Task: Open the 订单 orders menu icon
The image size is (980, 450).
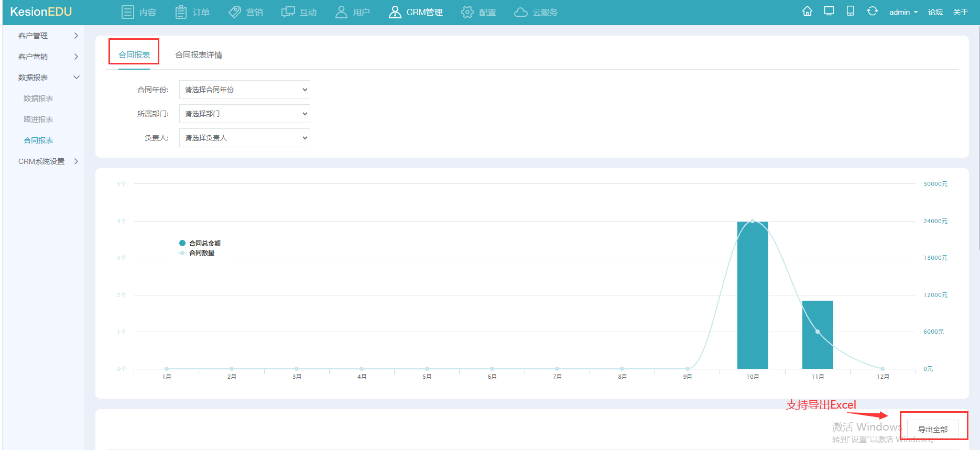Action: [x=181, y=12]
